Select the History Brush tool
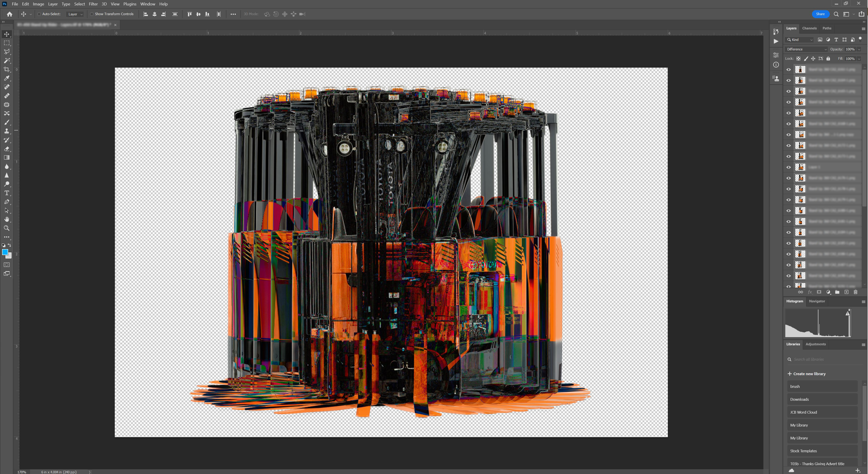The width and height of the screenshot is (868, 474). (x=7, y=140)
